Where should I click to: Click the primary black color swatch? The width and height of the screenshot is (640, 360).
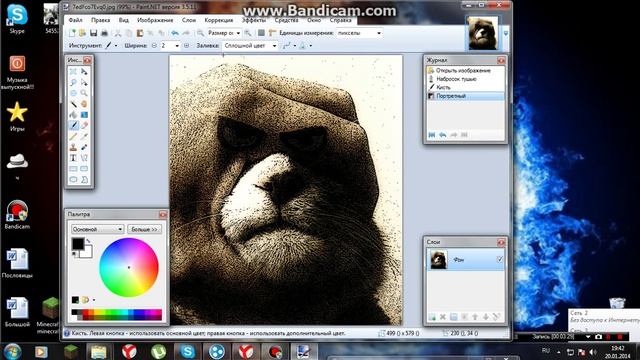78,244
